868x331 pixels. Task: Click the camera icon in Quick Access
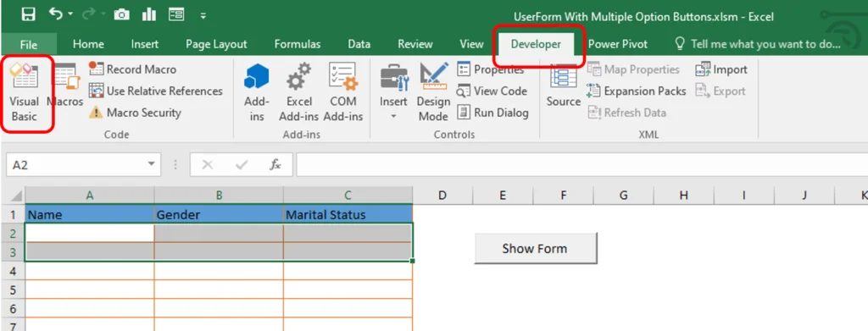click(x=121, y=15)
